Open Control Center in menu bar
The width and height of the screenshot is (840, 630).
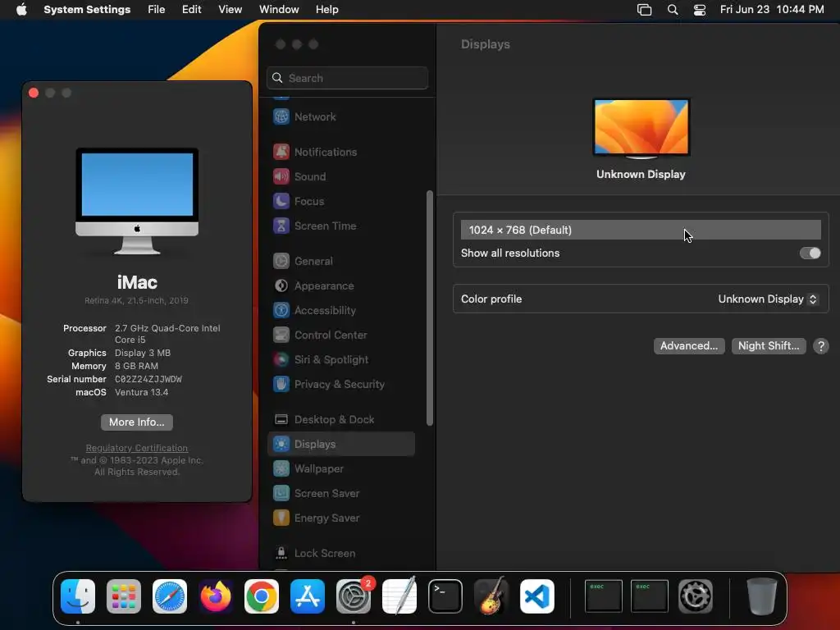tap(700, 10)
